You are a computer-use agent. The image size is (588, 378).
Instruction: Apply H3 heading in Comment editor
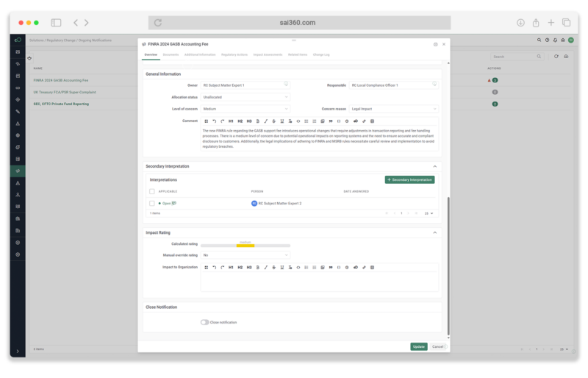[249, 121]
